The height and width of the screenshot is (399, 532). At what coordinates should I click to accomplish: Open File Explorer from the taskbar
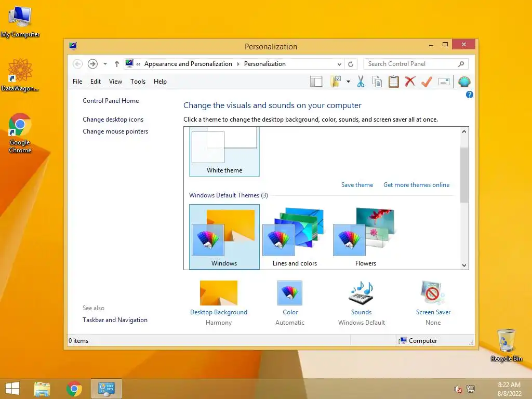[x=42, y=389]
